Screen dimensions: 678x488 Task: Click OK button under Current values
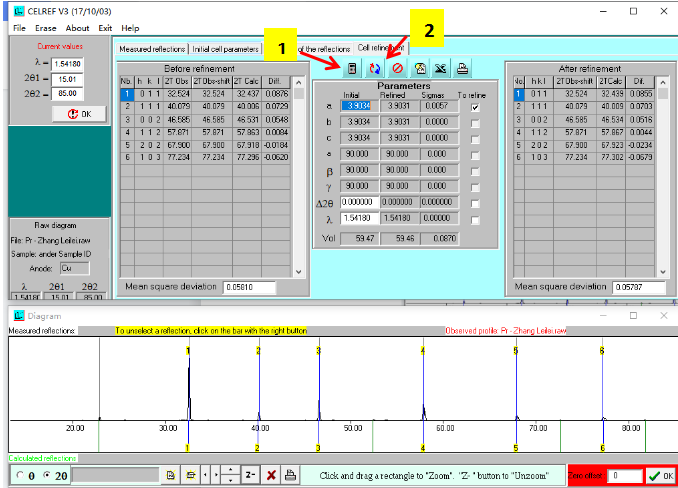(78, 114)
